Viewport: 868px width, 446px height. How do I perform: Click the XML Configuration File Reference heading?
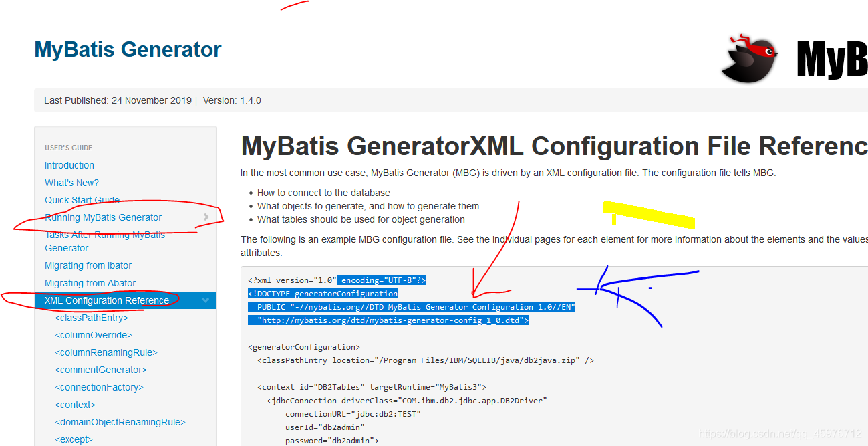point(554,146)
